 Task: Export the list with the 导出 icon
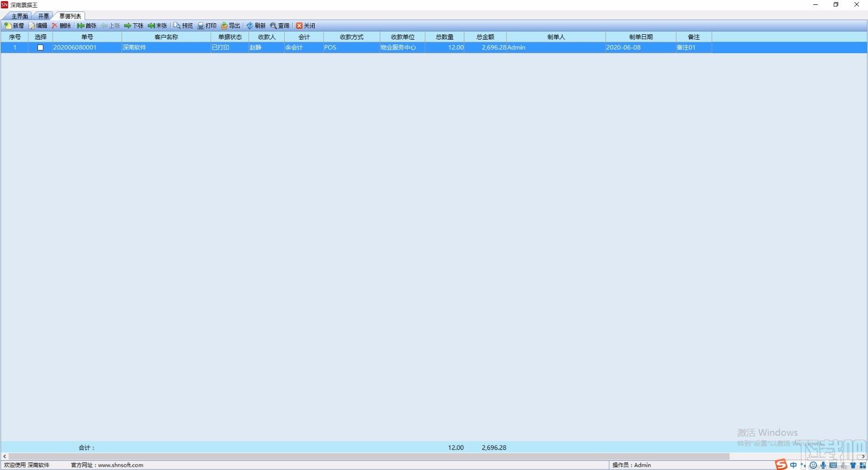click(231, 26)
